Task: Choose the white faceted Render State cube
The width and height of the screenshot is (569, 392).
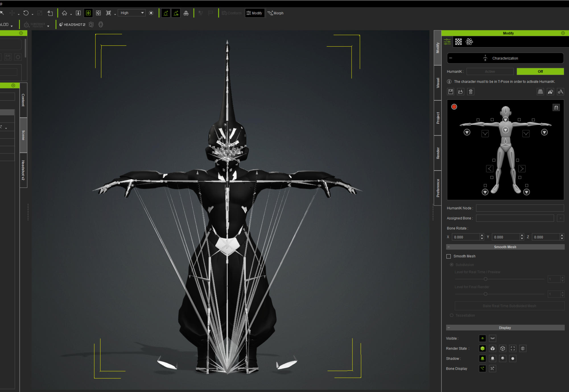Action: tap(492, 349)
